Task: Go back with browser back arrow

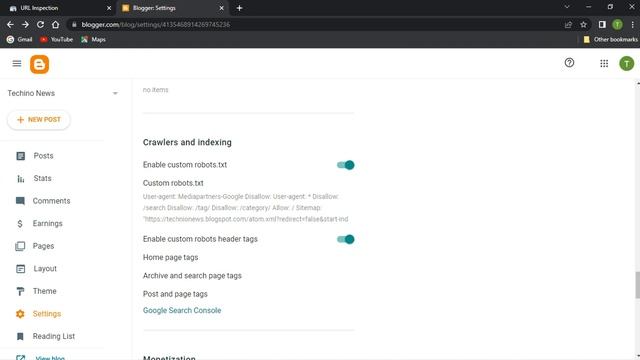Action: click(10, 24)
